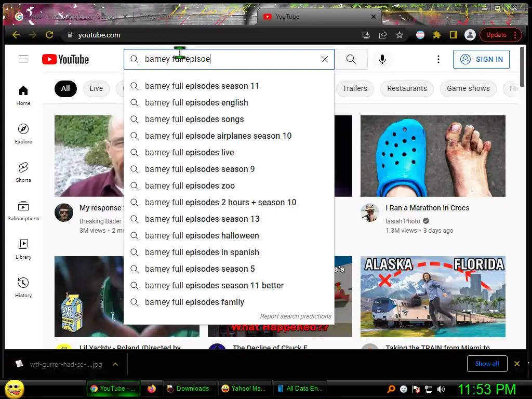Bookmark this page with the star icon
Viewport: 532px width, 399px height.
coord(400,35)
